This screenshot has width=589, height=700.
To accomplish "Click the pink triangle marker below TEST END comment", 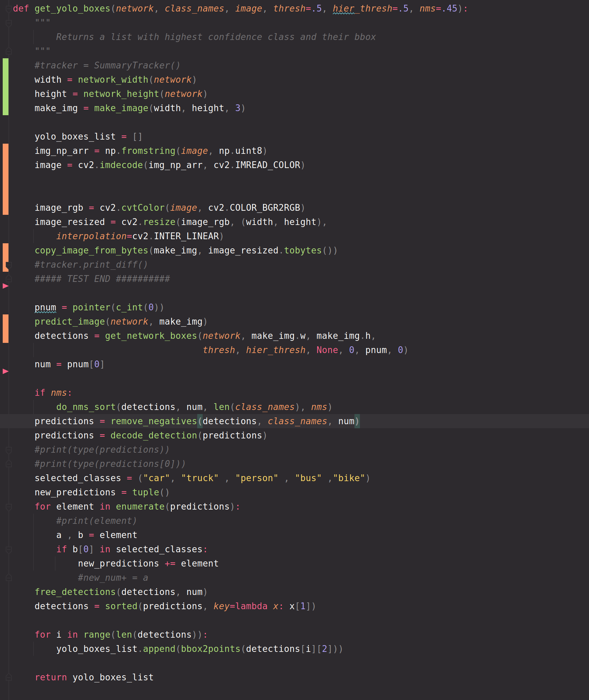I will (5, 286).
